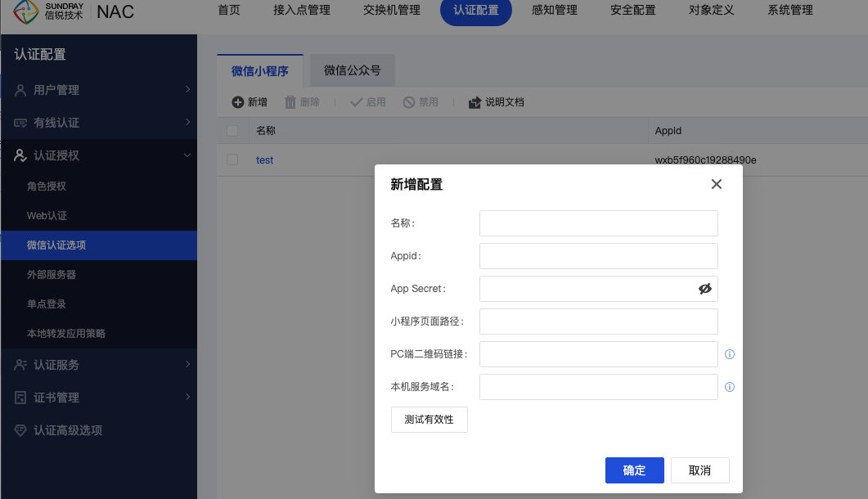Screen dimensions: 868x499
Task: Click info icon beside 本机服务域名 field
Action: (730, 387)
